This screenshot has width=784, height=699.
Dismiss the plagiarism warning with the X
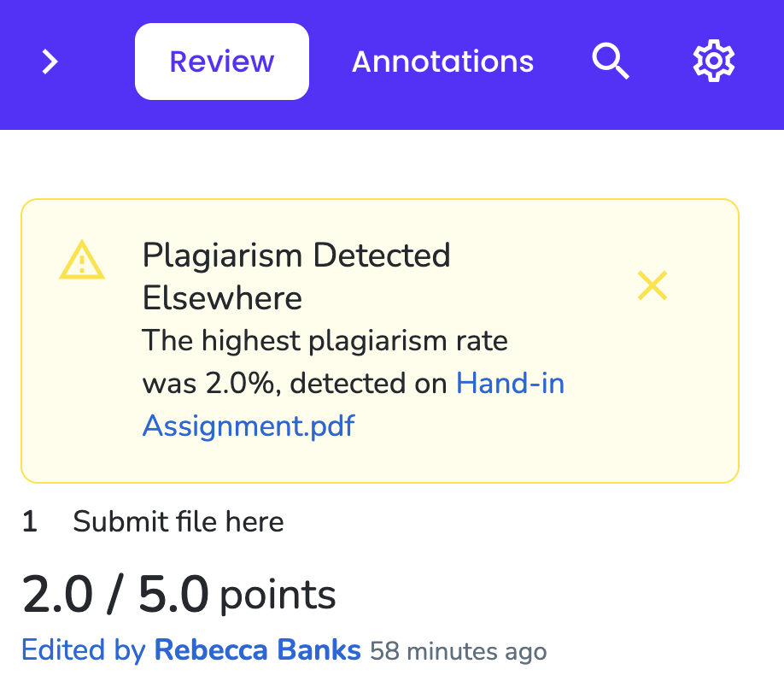(x=652, y=285)
